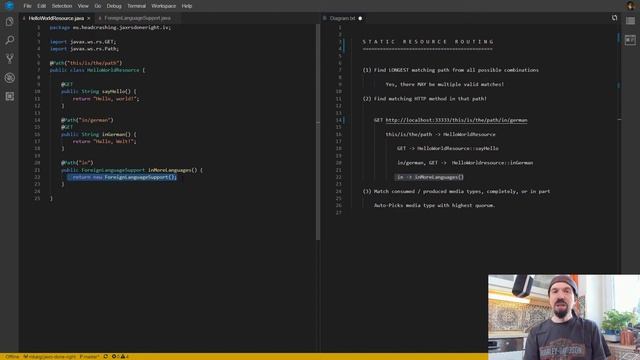Image resolution: width=640 pixels, height=360 pixels.
Task: Open the Go menu
Action: pos(98,6)
